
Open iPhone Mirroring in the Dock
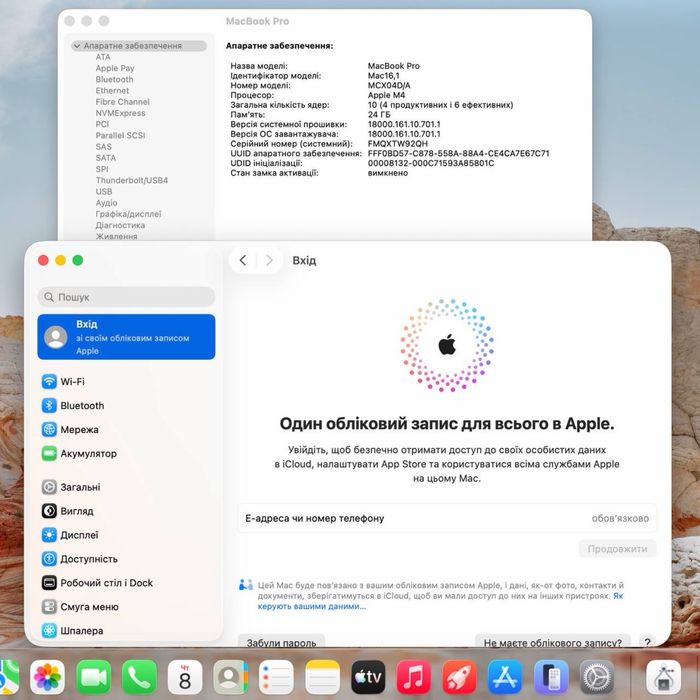click(551, 677)
